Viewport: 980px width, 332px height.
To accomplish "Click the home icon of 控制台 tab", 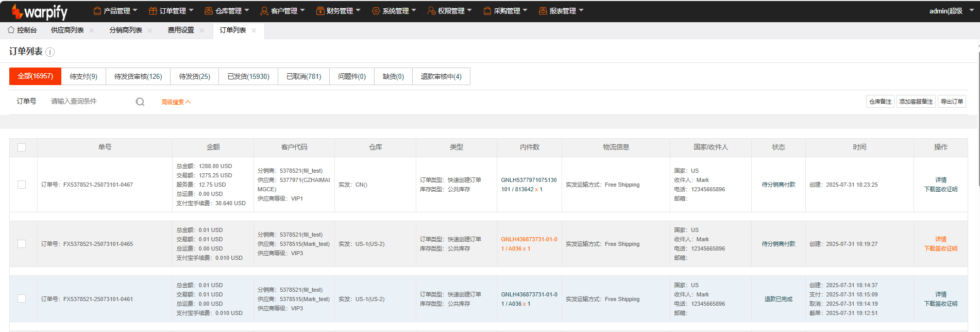I will click(11, 30).
